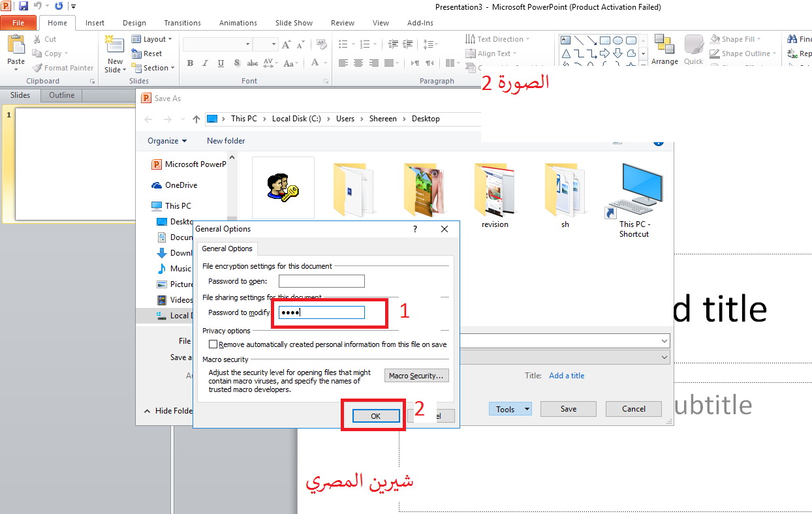Click the Redo arrow in Quick Access Toolbar

[x=59, y=7]
